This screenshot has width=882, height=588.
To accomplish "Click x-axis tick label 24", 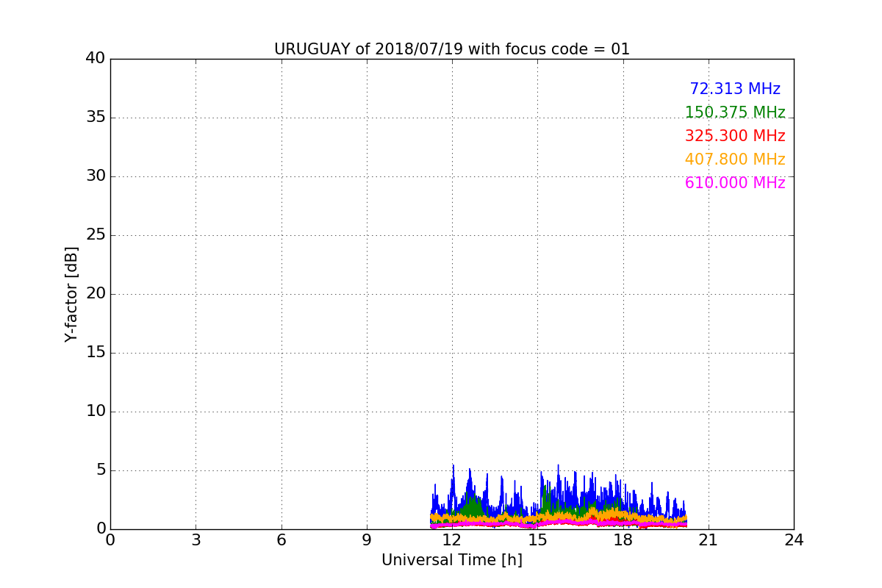I will click(x=794, y=540).
